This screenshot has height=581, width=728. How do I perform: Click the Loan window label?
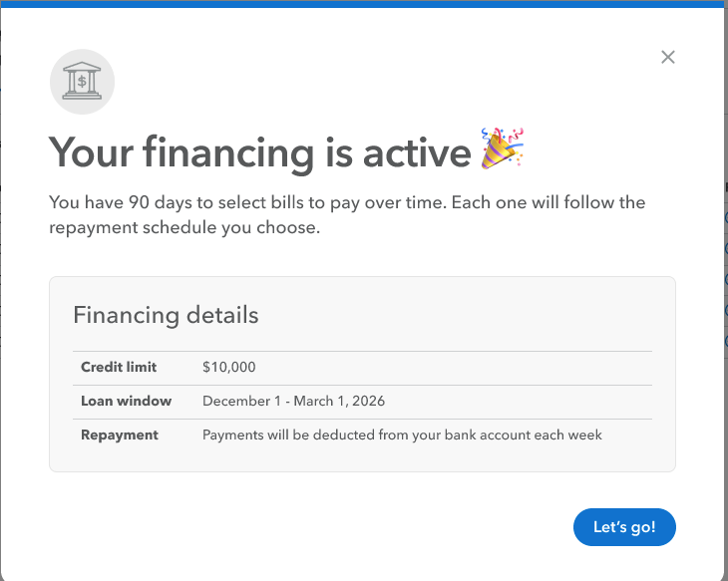click(126, 401)
